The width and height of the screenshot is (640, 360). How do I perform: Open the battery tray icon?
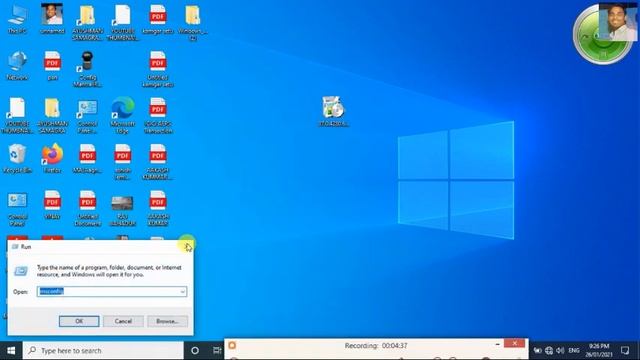point(538,350)
